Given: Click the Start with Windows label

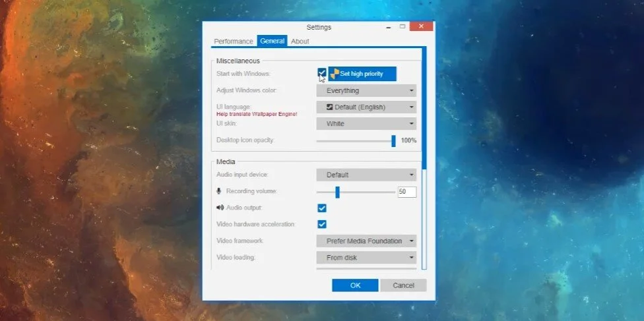Looking at the screenshot, I should [243, 74].
